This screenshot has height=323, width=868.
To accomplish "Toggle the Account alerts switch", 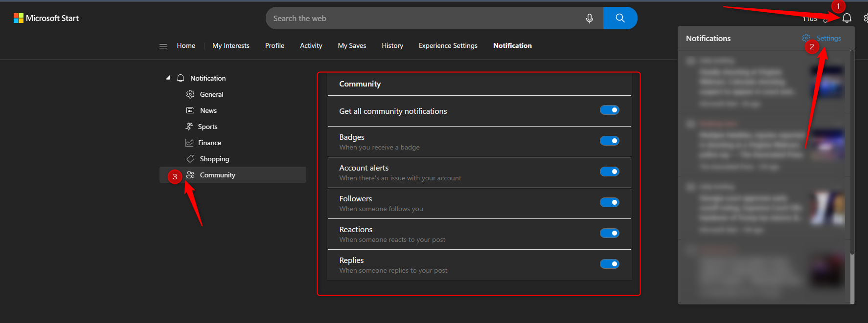I will point(610,172).
